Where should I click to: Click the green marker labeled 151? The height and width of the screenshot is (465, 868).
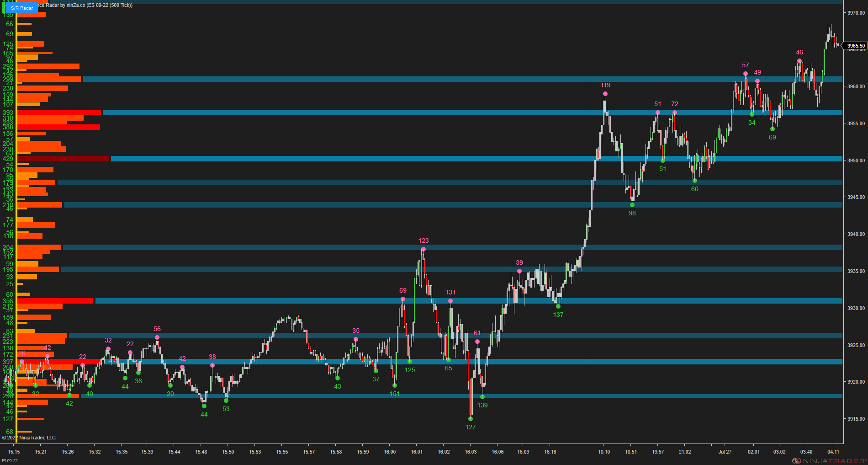pyautogui.click(x=395, y=385)
